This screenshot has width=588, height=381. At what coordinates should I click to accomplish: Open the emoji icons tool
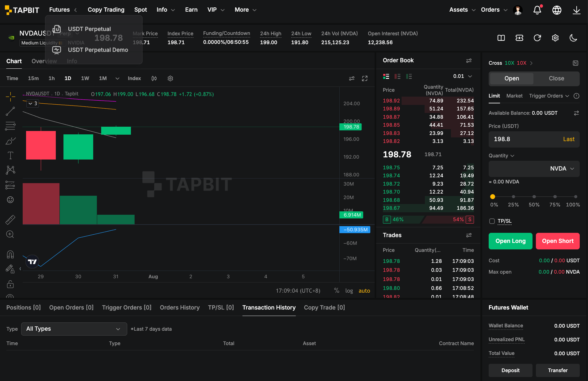[10, 200]
